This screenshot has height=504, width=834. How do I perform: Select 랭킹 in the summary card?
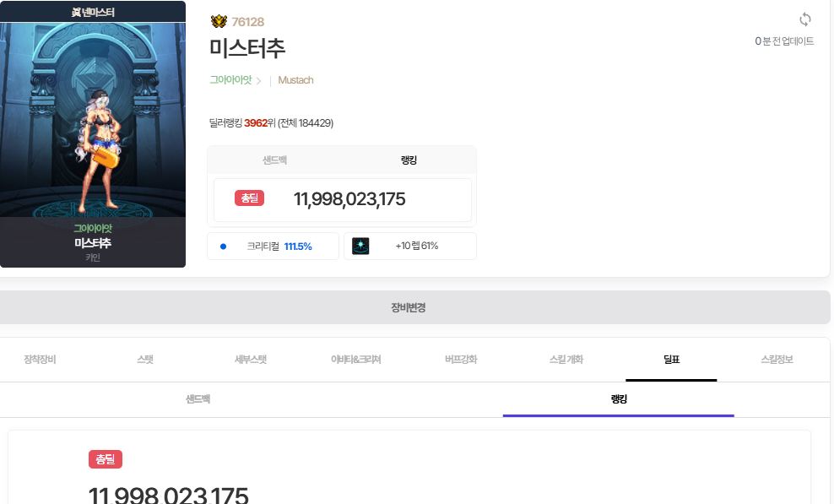click(409, 160)
